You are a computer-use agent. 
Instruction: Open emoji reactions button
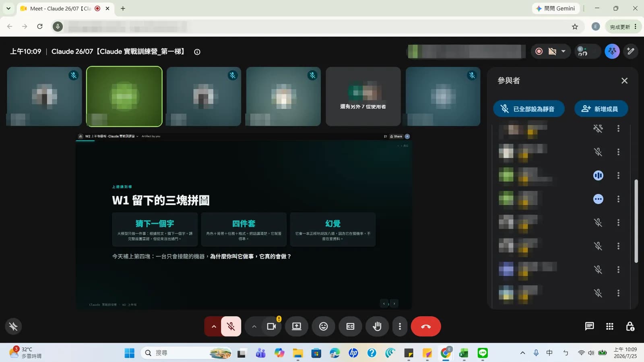pyautogui.click(x=324, y=327)
